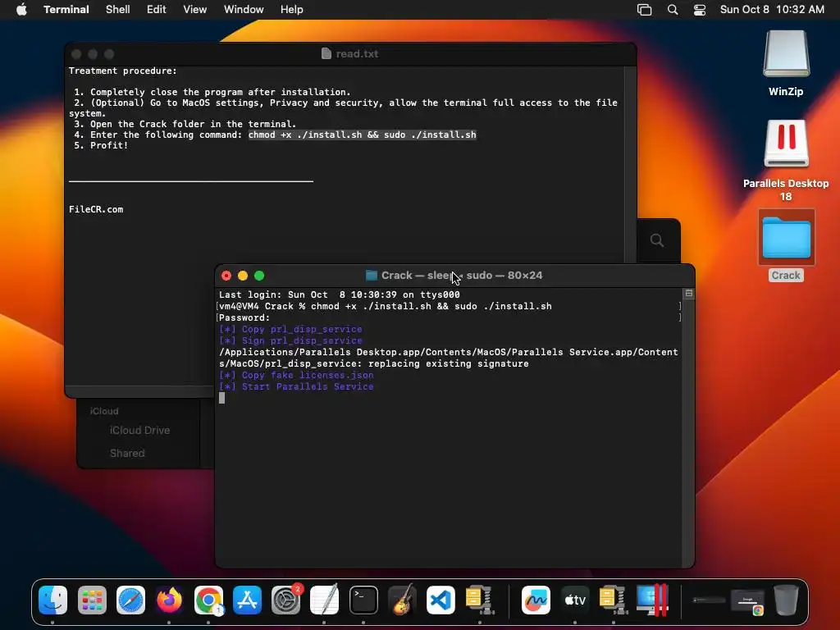Click '[*] Copy fake licenses.json' line
This screenshot has width=840, height=630.
296,376
